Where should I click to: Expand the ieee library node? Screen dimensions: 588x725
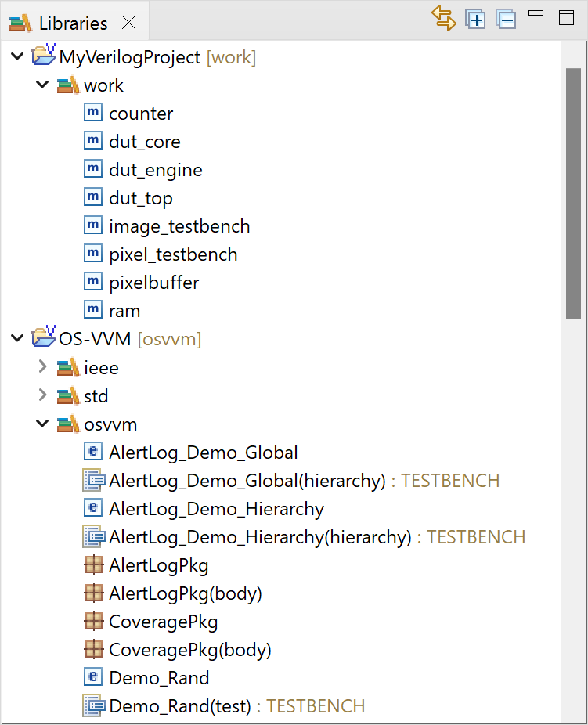pos(42,366)
